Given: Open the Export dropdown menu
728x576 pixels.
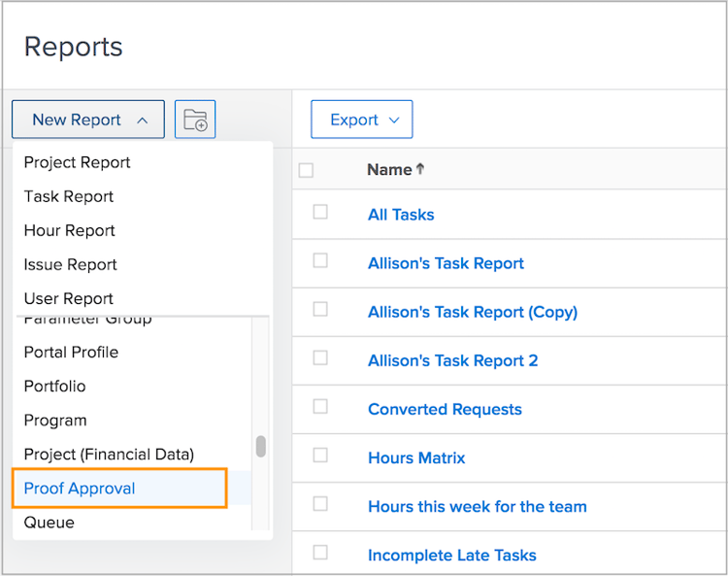Looking at the screenshot, I should [x=362, y=120].
